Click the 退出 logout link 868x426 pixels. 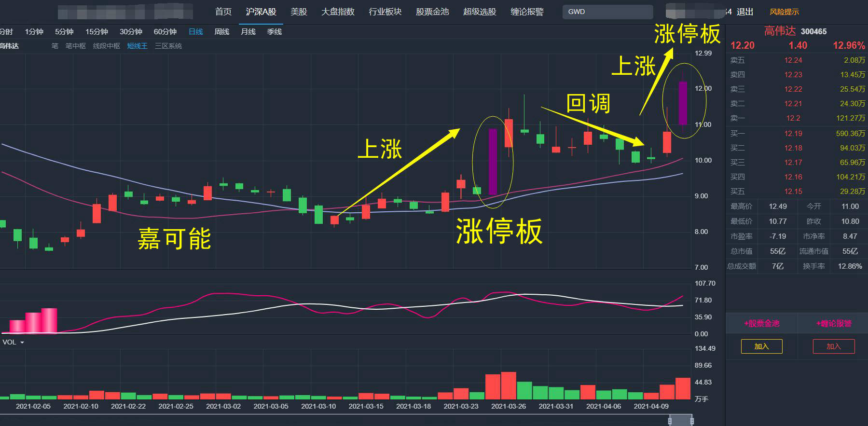(745, 12)
